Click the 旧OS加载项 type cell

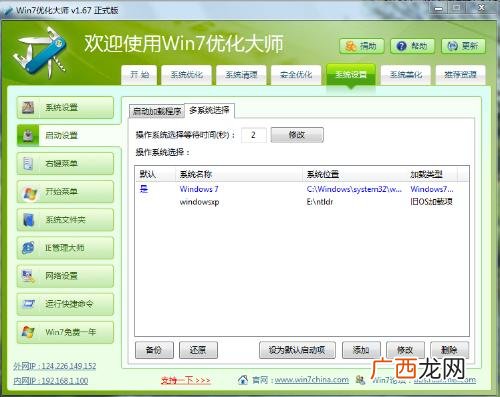(431, 202)
